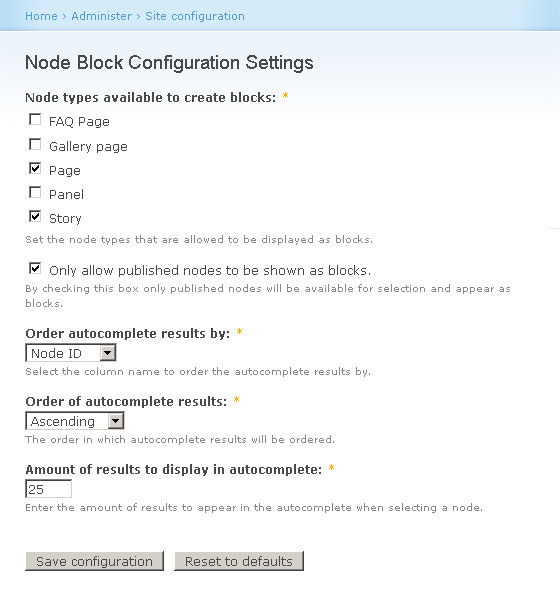Click Reset to defaults button
This screenshot has width=560, height=601.
point(239,561)
